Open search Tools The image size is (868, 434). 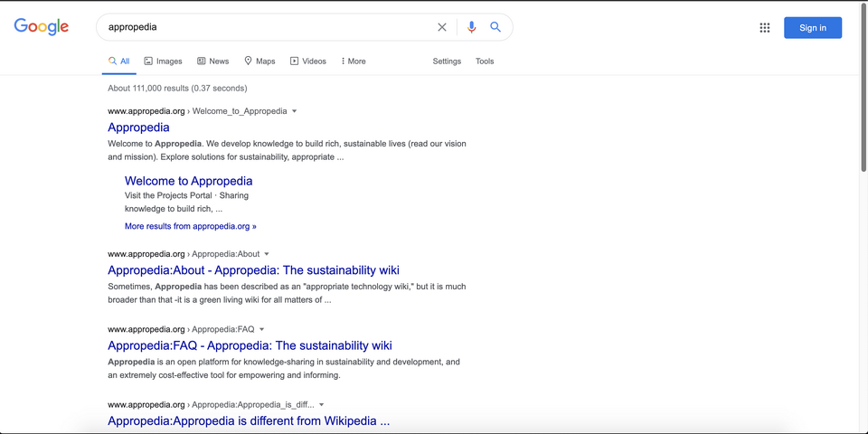point(485,61)
